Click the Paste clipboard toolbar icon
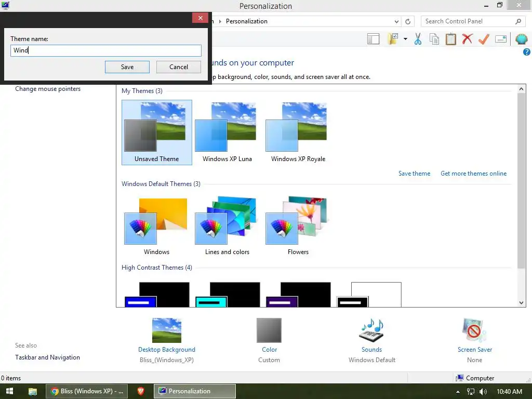The width and height of the screenshot is (532, 399). [450, 38]
